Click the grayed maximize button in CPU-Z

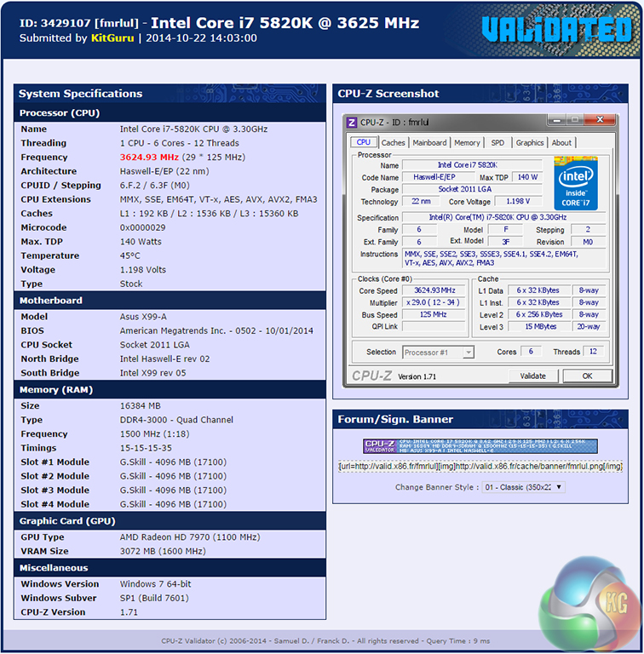(575, 120)
